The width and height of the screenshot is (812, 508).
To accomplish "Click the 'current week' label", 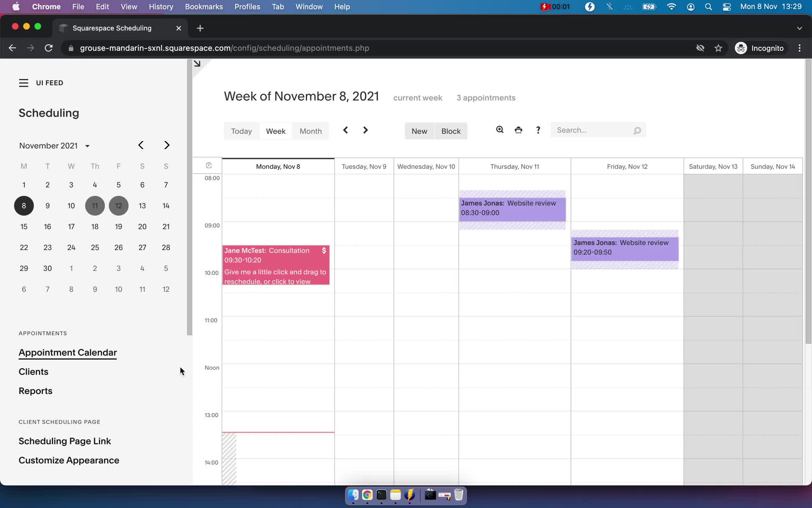I will click(x=418, y=98).
